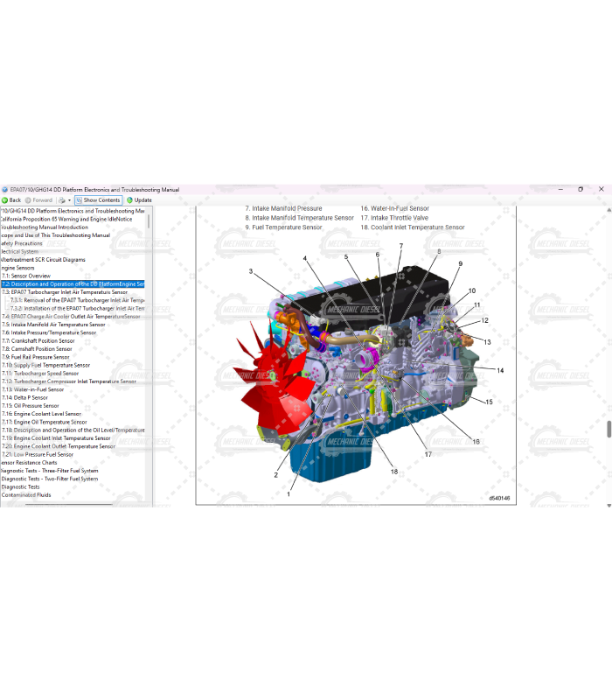The width and height of the screenshot is (612, 700).
Task: Open Diagnostic Tests - Three-Filter Fuel System
Action: [50, 471]
